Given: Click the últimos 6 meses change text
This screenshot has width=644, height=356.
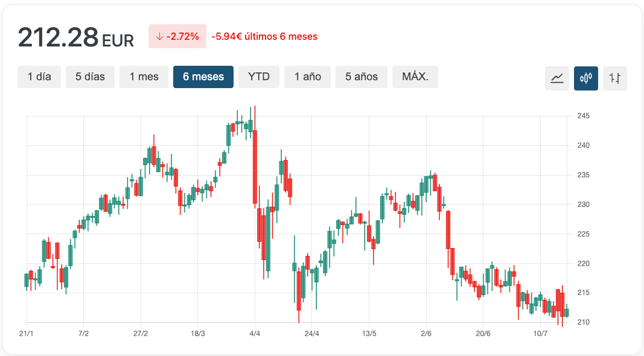Looking at the screenshot, I should click(281, 37).
